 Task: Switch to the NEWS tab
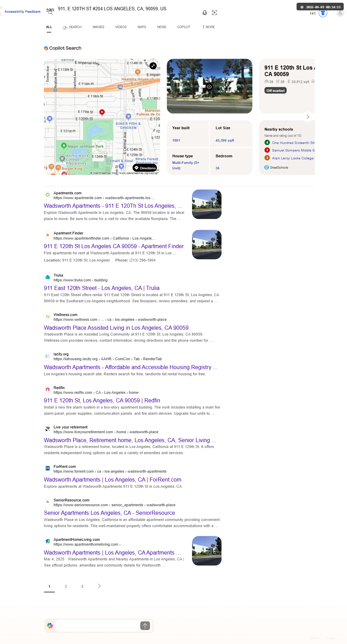pos(161,27)
